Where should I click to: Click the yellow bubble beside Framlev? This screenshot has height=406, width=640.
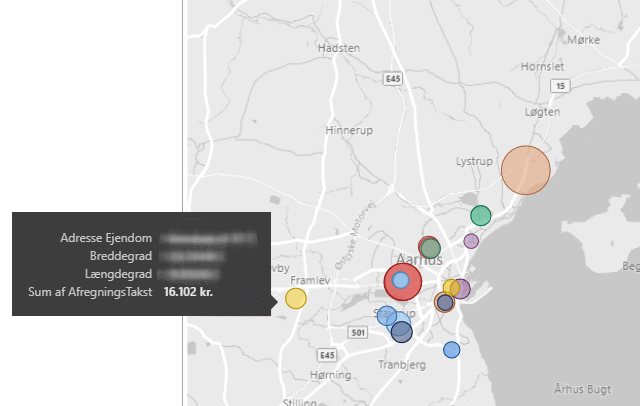(x=296, y=298)
